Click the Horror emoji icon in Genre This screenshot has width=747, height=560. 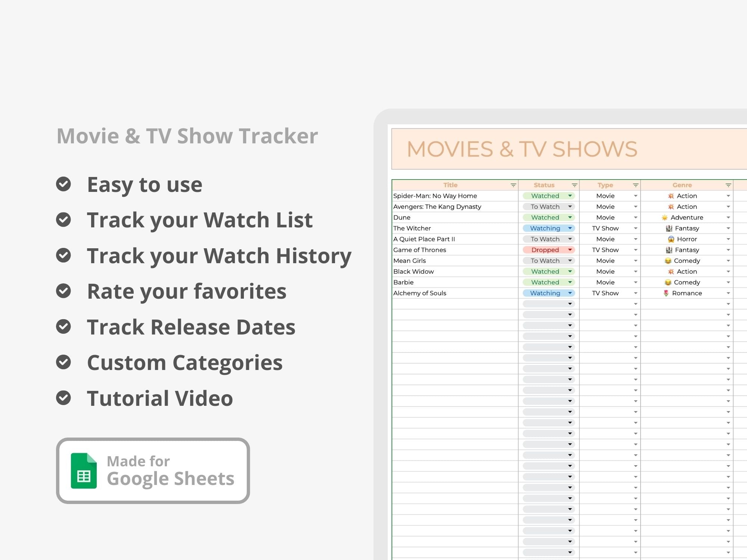pyautogui.click(x=671, y=239)
